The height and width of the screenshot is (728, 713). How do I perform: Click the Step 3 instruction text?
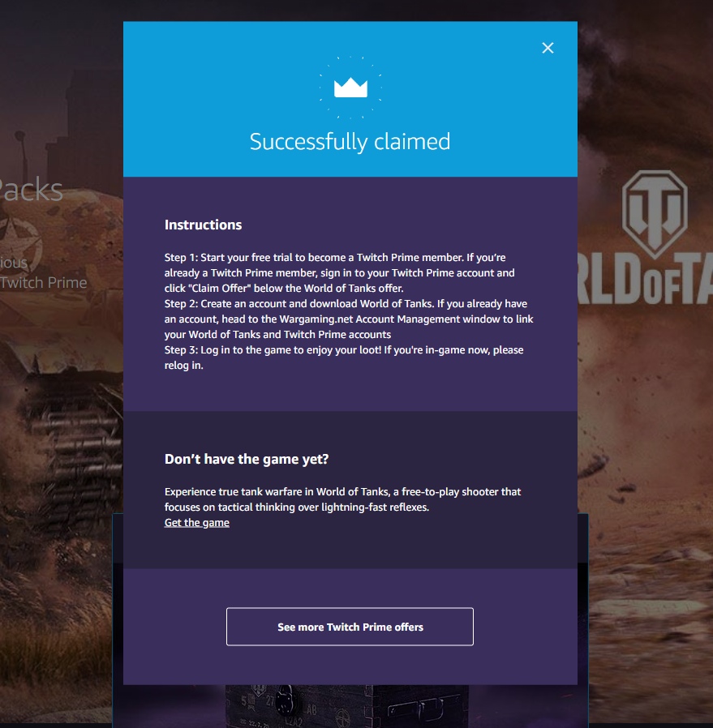pos(344,358)
